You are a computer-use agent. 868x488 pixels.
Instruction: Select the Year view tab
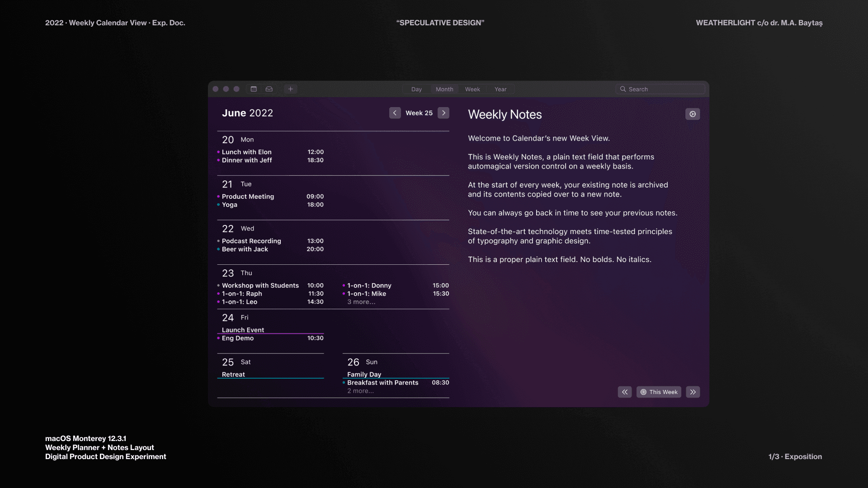[x=500, y=89]
